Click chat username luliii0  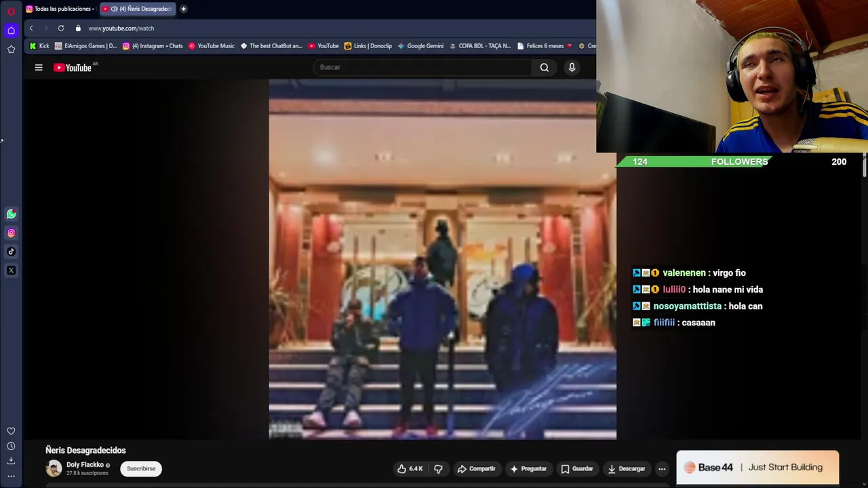(674, 289)
